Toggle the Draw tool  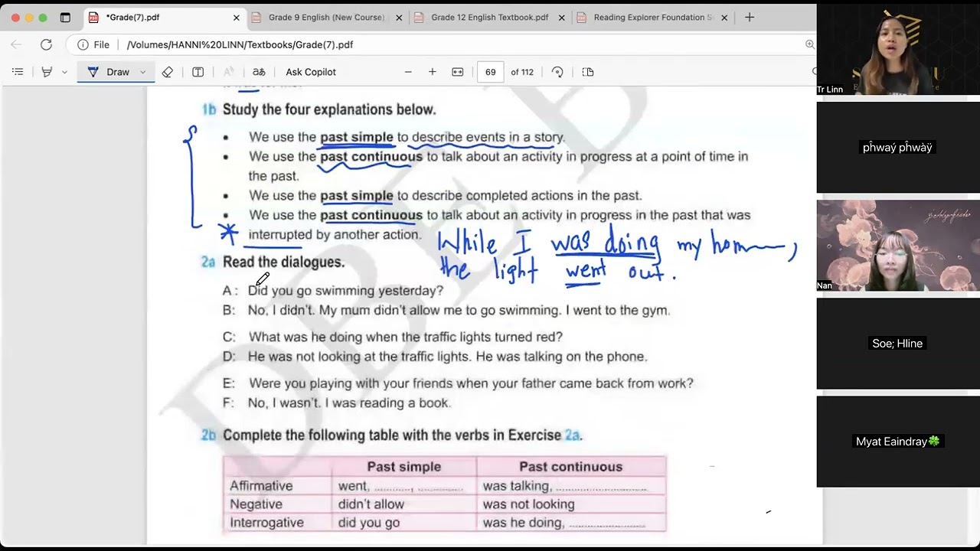109,72
